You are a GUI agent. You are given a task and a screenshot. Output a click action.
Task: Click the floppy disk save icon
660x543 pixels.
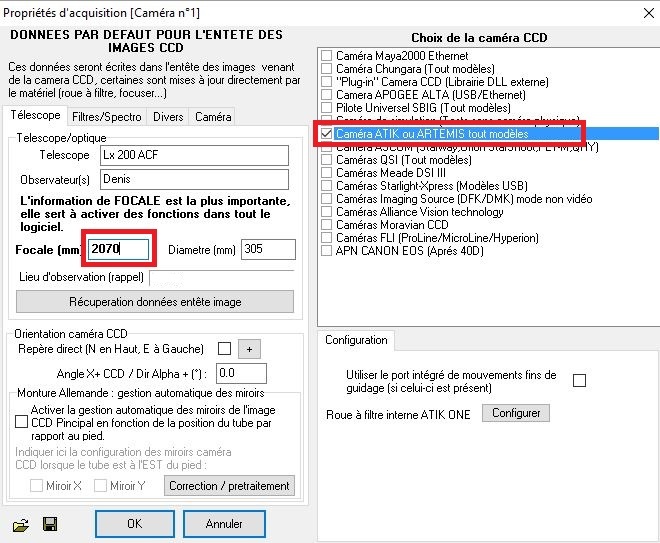point(49,525)
